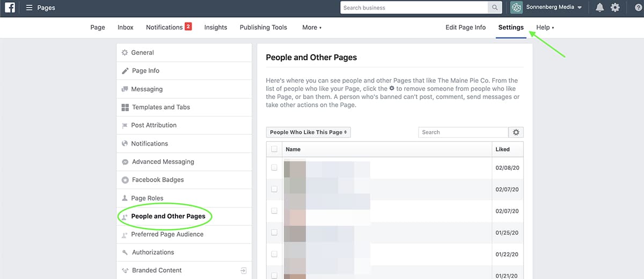
Task: Click the Sonnenberg Media profile avatar
Action: 516,8
